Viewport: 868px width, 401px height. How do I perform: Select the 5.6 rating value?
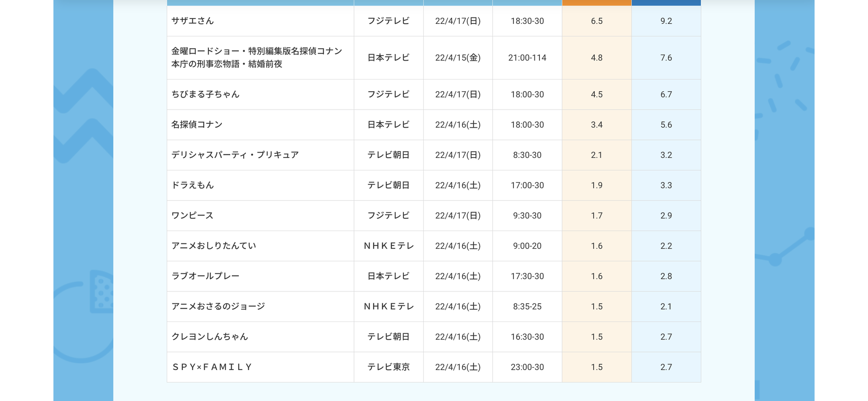coord(666,125)
